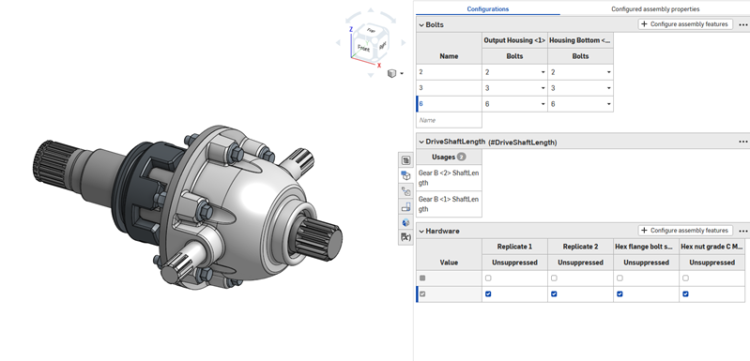Select the Bolts configuration name 2
The height and width of the screenshot is (361, 750).
449,72
